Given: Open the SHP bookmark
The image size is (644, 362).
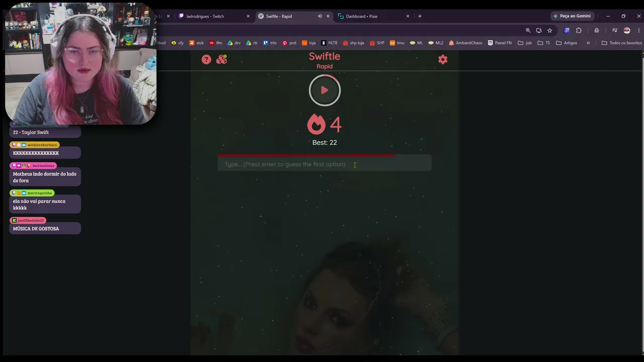Looking at the screenshot, I should [x=377, y=43].
